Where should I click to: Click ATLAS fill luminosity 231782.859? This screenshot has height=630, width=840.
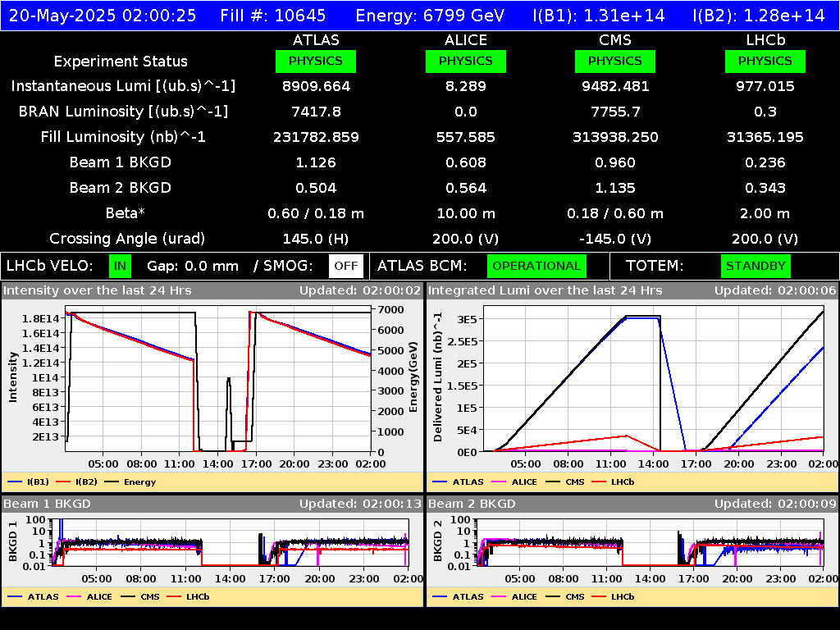pos(316,137)
